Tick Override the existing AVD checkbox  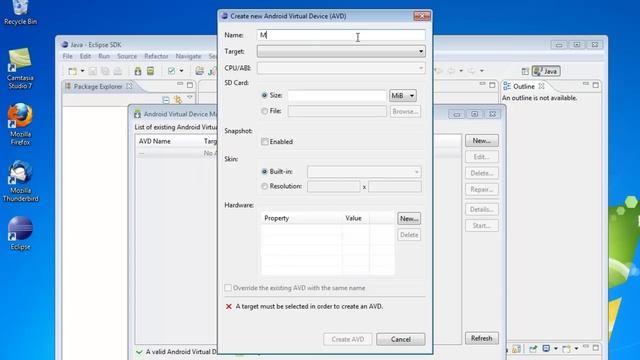point(228,288)
